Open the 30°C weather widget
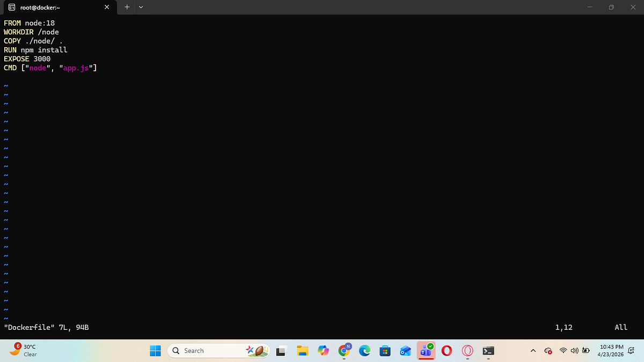The width and height of the screenshot is (644, 362). (x=24, y=351)
